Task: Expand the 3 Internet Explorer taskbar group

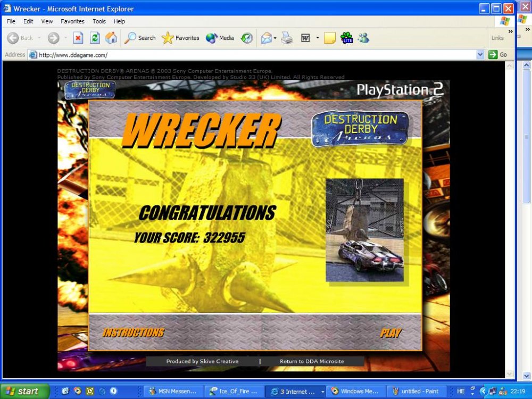Action: [x=295, y=392]
